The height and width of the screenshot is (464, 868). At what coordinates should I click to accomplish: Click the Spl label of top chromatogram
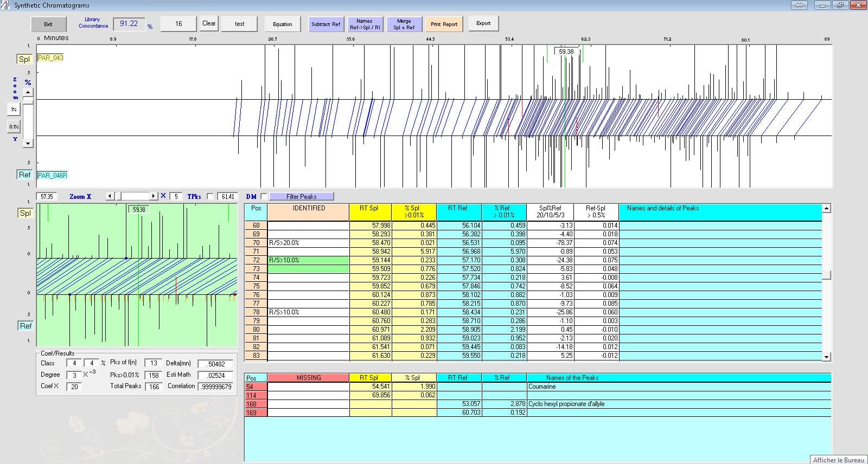(24, 59)
